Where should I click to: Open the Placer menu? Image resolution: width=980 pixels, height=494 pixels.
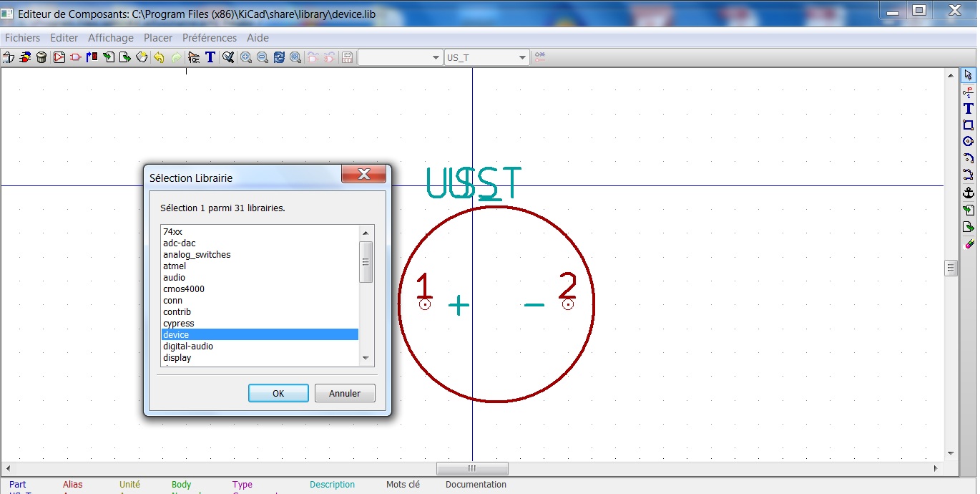[158, 38]
